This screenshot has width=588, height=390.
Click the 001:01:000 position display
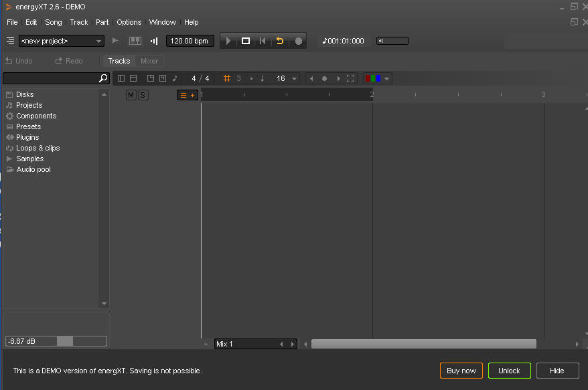[343, 41]
